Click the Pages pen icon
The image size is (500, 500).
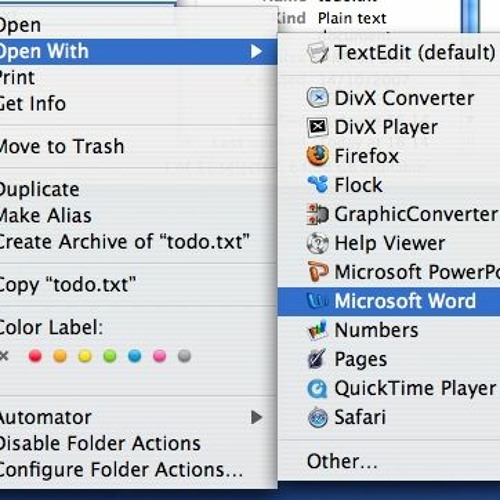coord(317,359)
